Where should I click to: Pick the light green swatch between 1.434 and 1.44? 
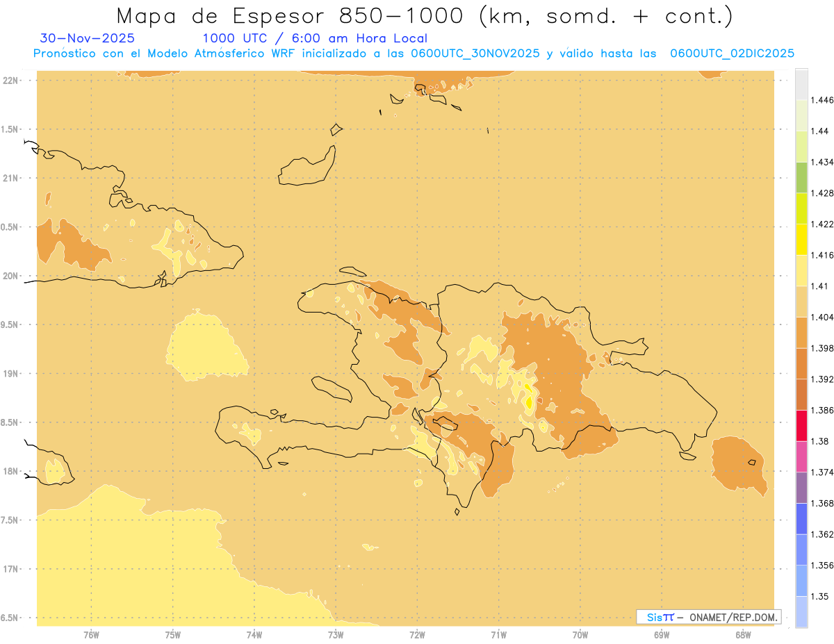point(801,147)
